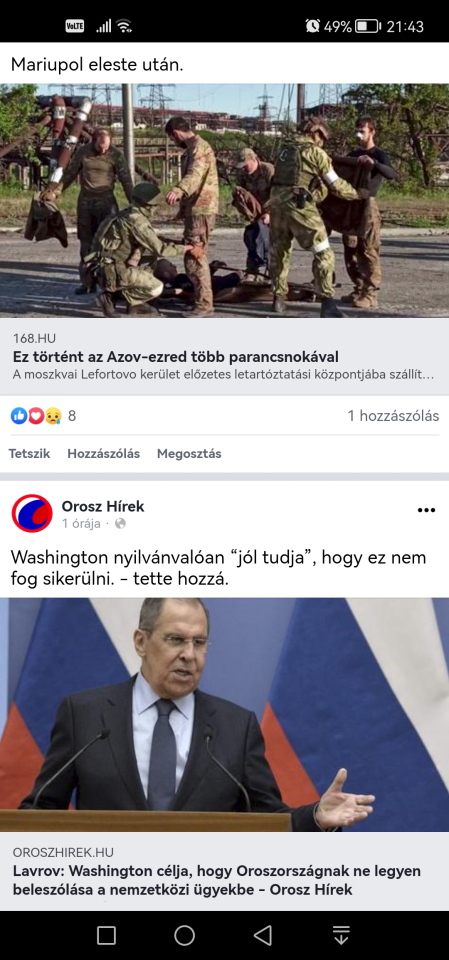Open the Lavrov: Washington célja article headline
This screenshot has width=449, height=960.
tap(217, 880)
